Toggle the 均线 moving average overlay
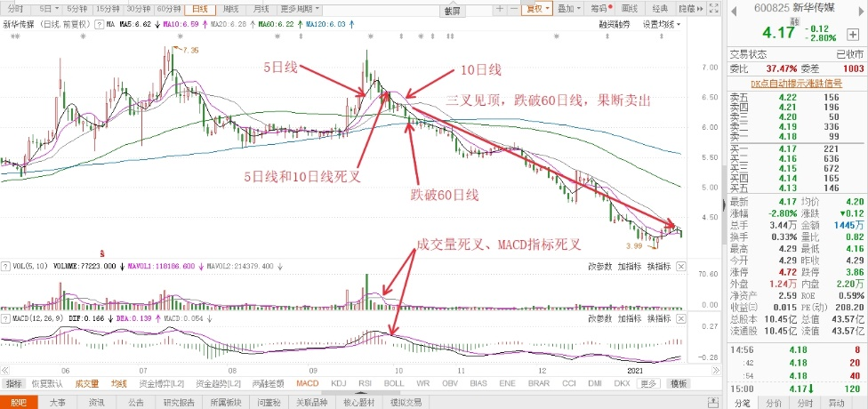 point(119,383)
